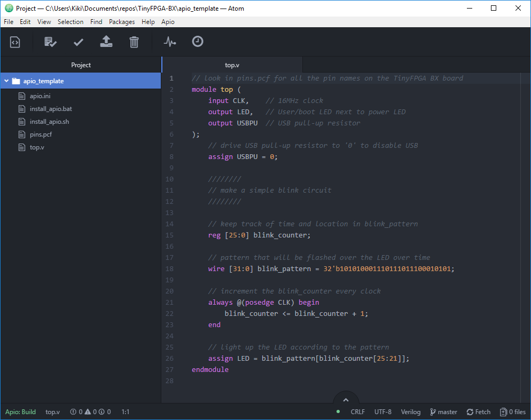The height and width of the screenshot is (420, 531).
Task: Click the Apio verify checklist icon
Action: 50,42
